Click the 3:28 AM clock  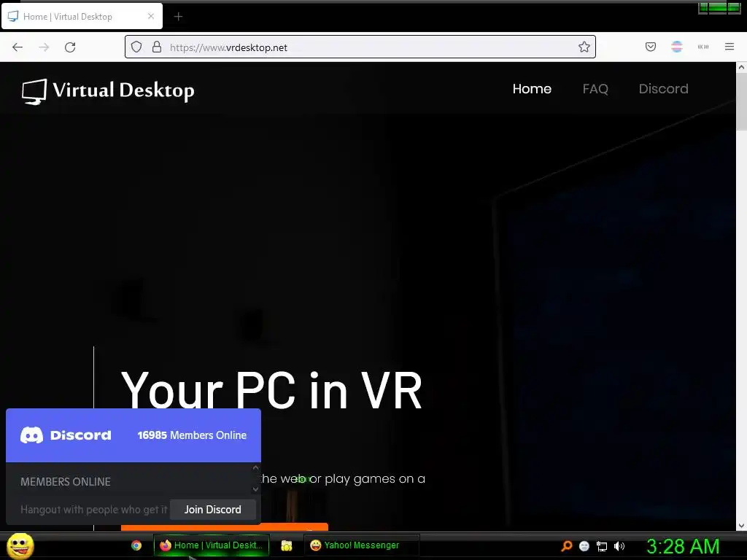coord(683,546)
